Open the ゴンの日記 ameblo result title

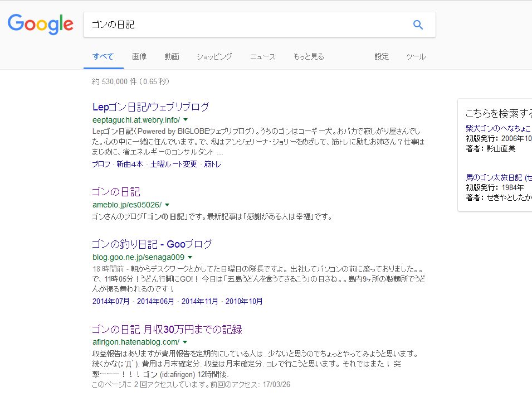coord(116,192)
